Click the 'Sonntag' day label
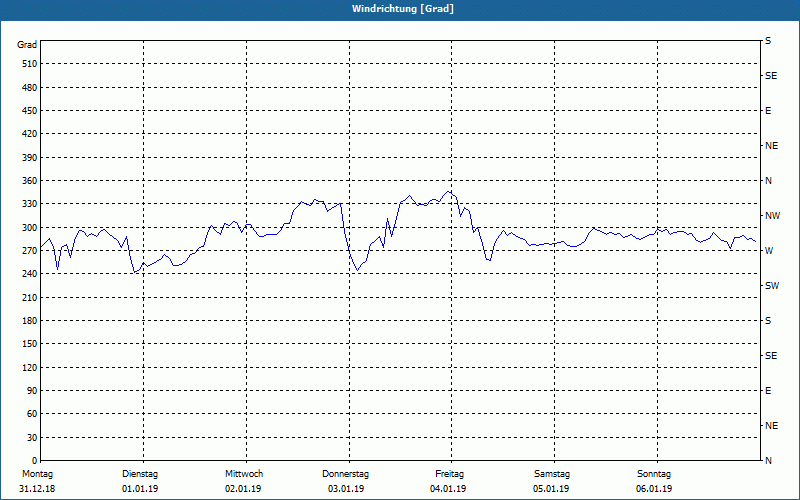 (x=654, y=474)
